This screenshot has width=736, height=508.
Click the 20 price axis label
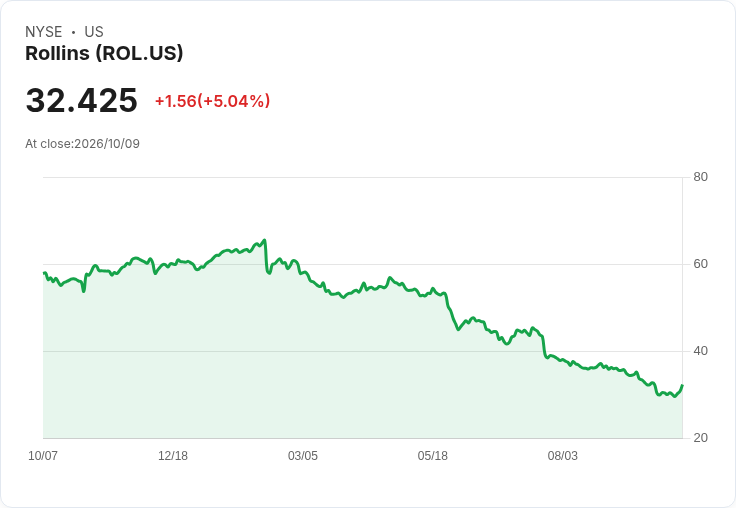tap(700, 438)
